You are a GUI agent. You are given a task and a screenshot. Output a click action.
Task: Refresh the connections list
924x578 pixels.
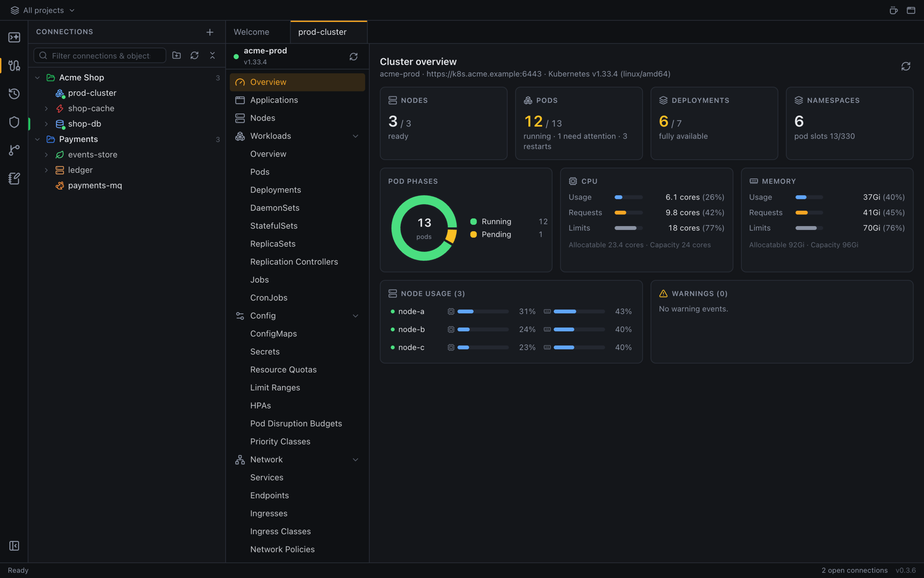pyautogui.click(x=195, y=55)
